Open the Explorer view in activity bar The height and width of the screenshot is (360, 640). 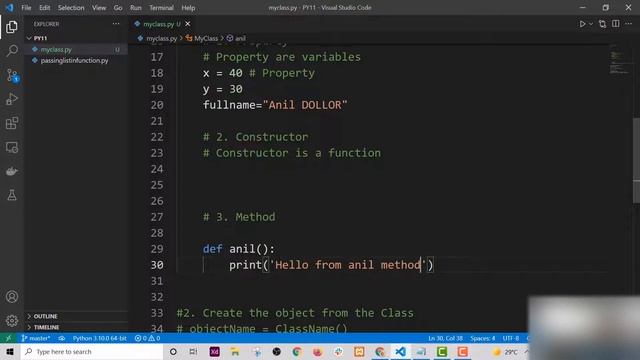(12, 27)
